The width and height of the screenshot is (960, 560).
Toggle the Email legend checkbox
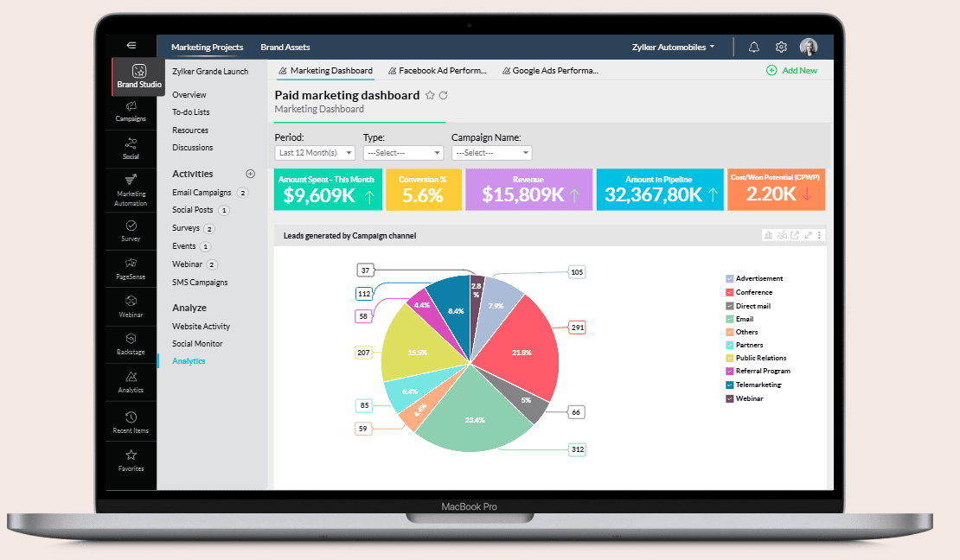[730, 319]
